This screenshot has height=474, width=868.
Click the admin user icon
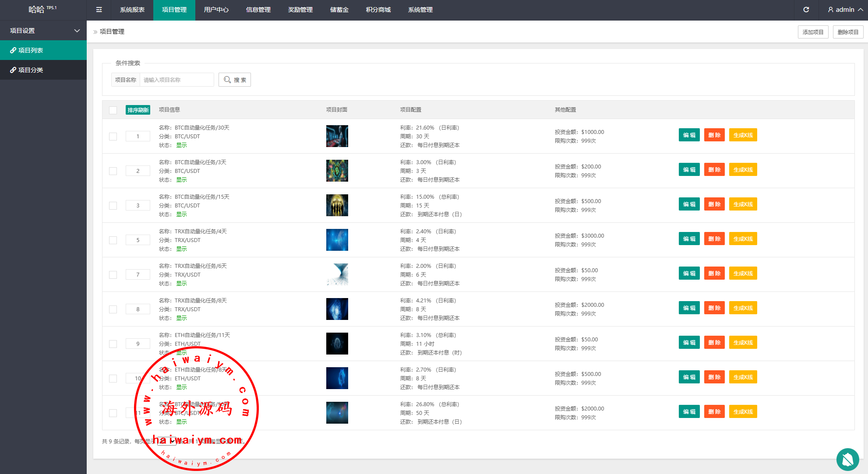[830, 10]
